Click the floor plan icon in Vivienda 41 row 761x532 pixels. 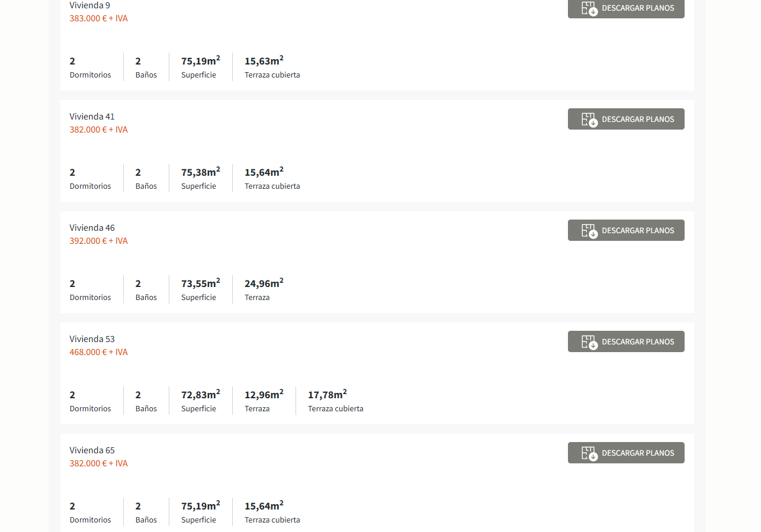[x=589, y=120]
